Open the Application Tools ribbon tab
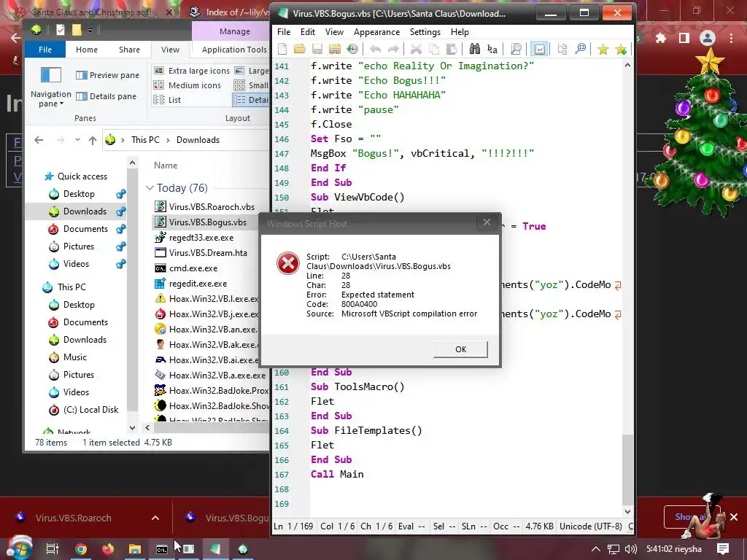747x560 pixels. tap(234, 50)
